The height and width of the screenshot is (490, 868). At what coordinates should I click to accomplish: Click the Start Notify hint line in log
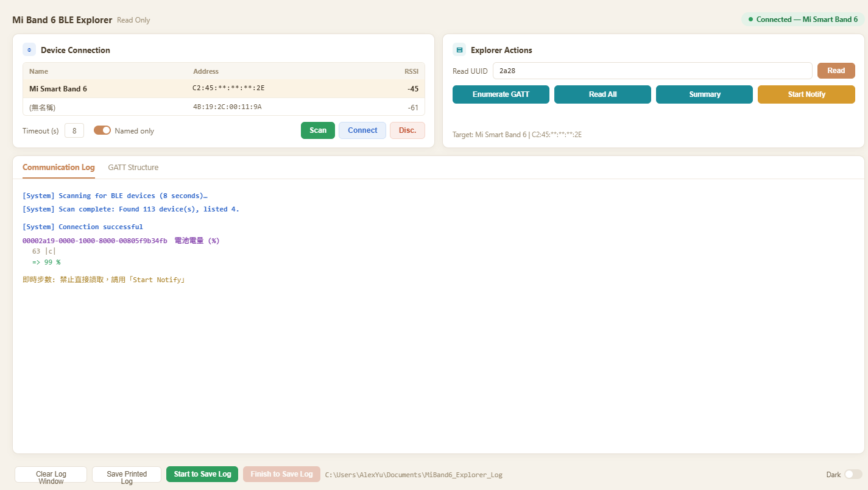tap(104, 280)
